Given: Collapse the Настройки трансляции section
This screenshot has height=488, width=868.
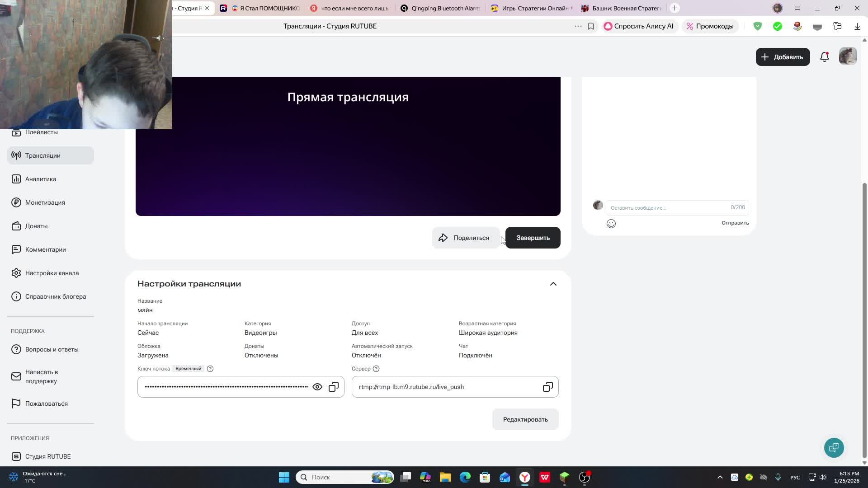Looking at the screenshot, I should [553, 284].
